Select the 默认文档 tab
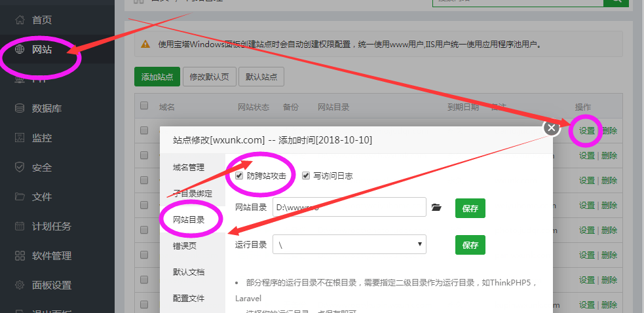The height and width of the screenshot is (313, 644). [189, 272]
